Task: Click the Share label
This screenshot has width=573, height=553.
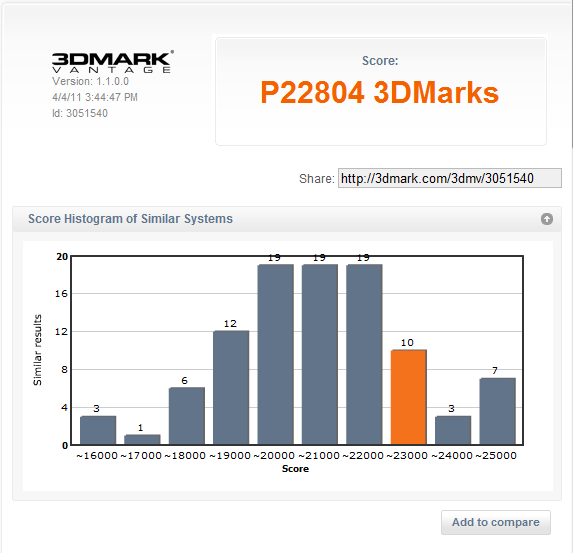Action: [316, 179]
